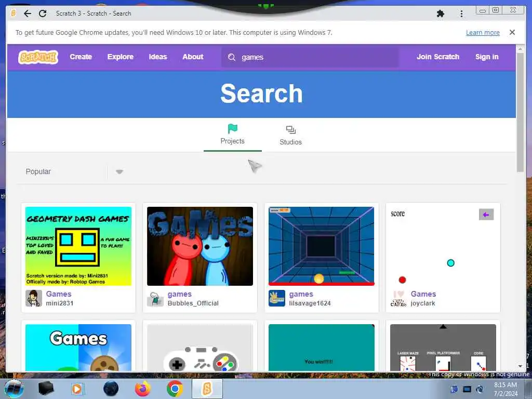Go back with the browser back arrow
The width and height of the screenshot is (532, 399).
click(x=28, y=14)
